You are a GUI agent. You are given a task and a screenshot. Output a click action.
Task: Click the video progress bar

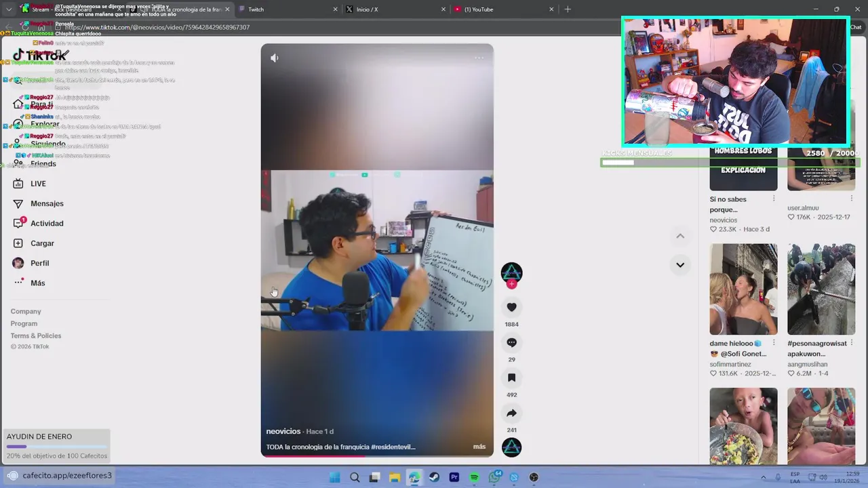pos(377,456)
